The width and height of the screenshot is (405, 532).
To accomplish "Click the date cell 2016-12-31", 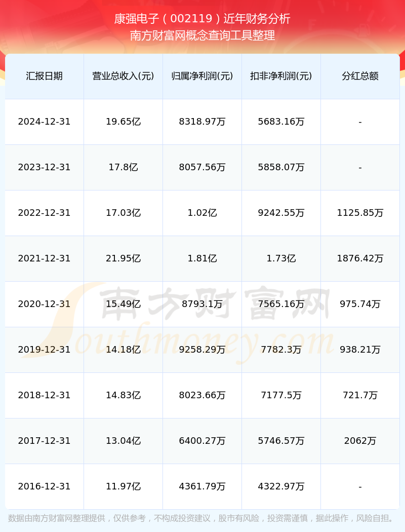I will tap(45, 486).
